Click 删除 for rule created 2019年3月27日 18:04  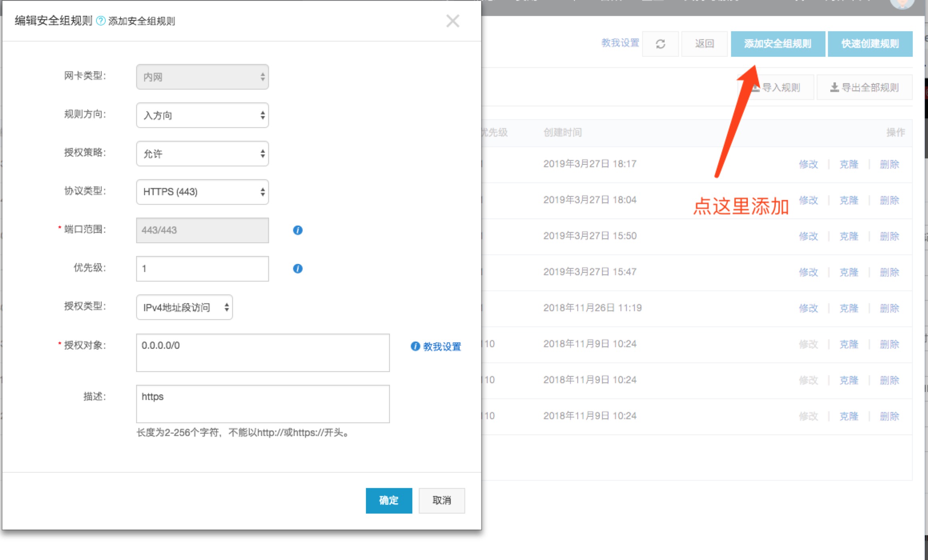pos(890,200)
